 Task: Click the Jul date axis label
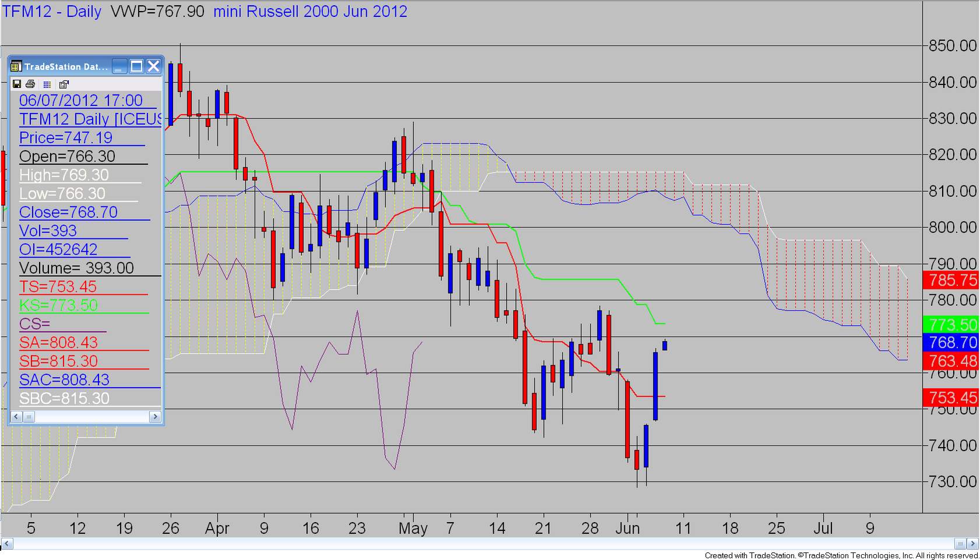tap(823, 529)
